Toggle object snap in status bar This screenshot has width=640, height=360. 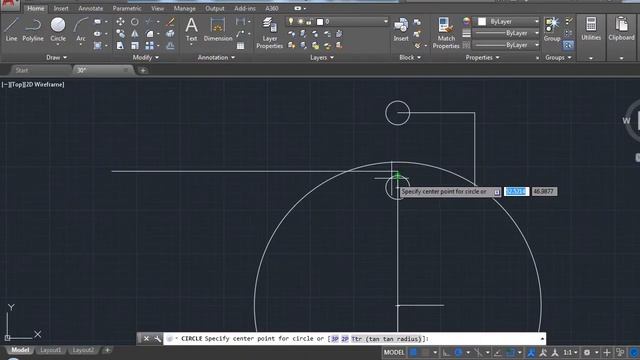click(x=510, y=352)
